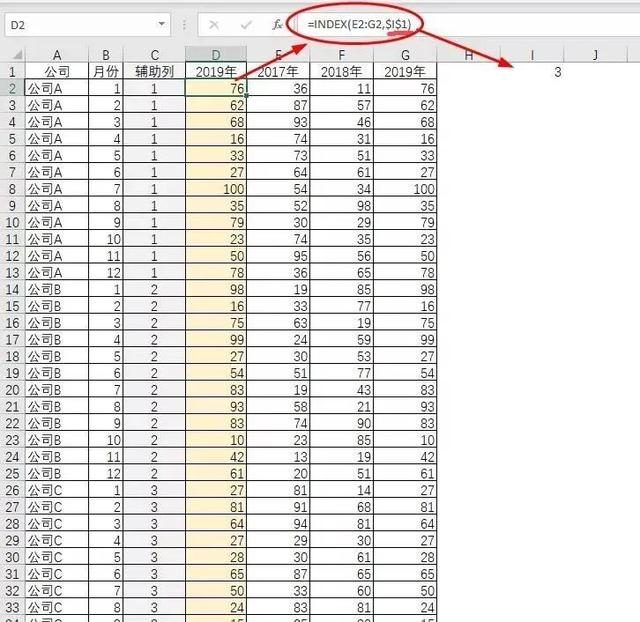Viewport: 640px width, 622px height.
Task: Select column A header
Action: 57,55
